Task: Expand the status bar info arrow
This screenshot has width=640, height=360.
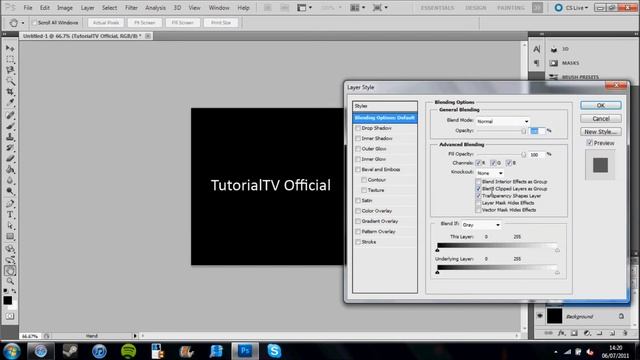Action: 135,336
